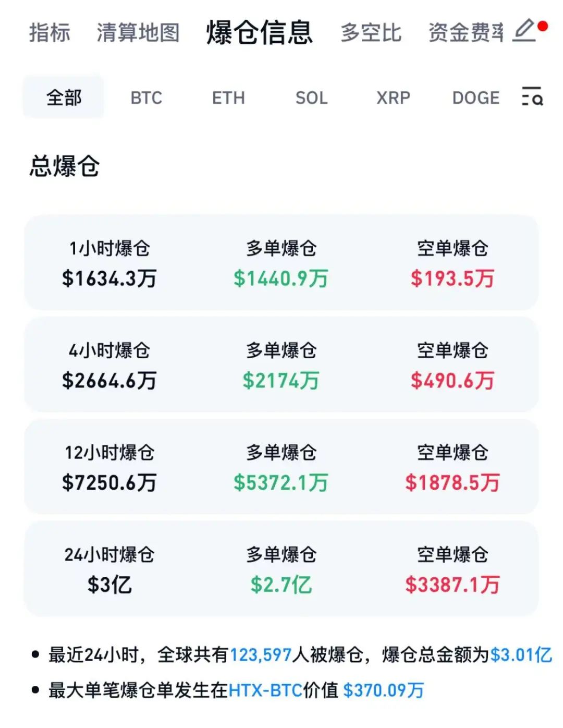
Task: Select the 爆仓信息 tab
Action: (x=260, y=32)
